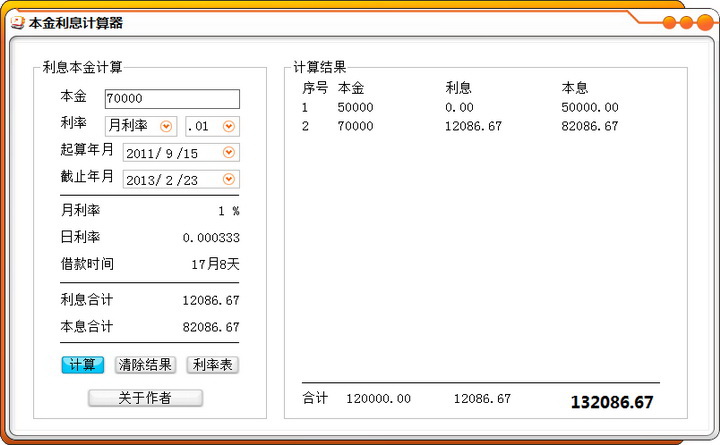Click the 借款时间 value 17月8天

[215, 264]
